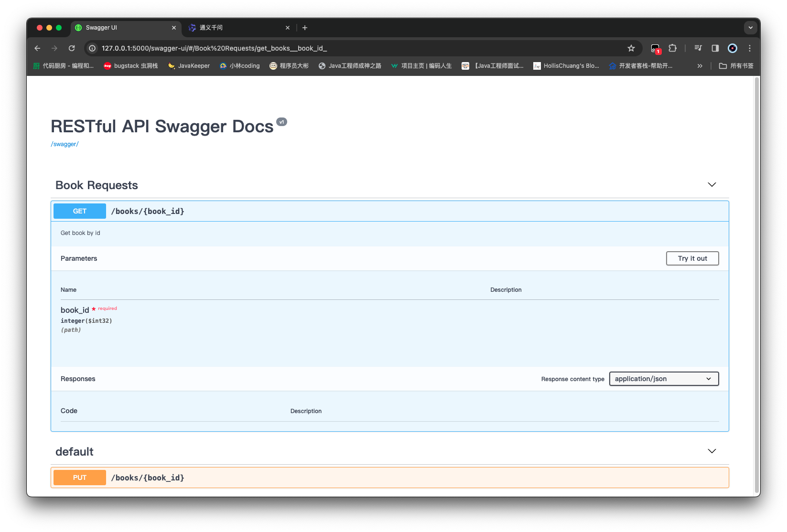This screenshot has width=787, height=532.
Task: Open the 项目主页 | 编码人生 bookmark
Action: pyautogui.click(x=421, y=66)
